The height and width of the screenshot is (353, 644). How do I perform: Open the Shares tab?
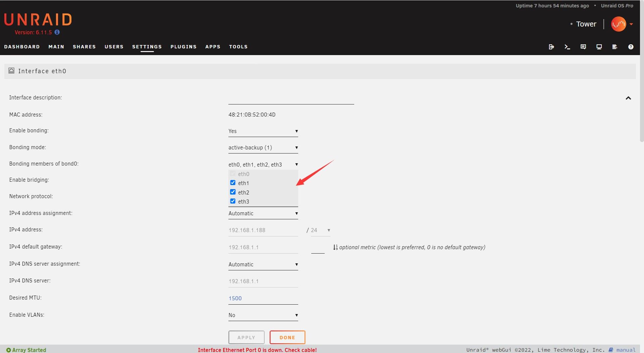coord(84,47)
